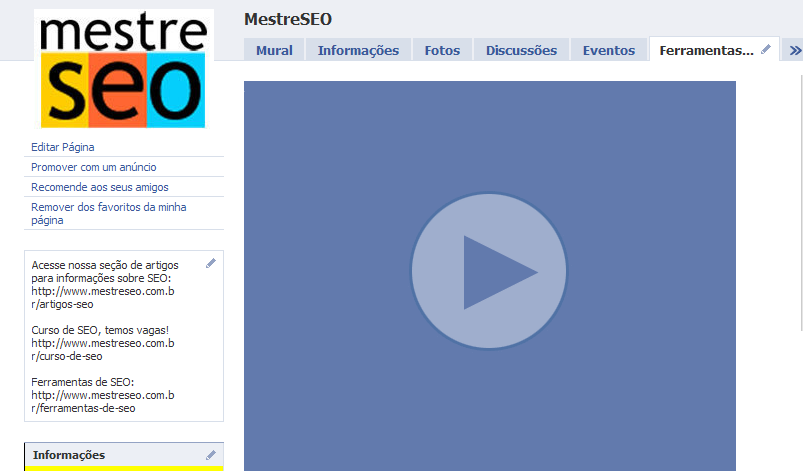Select the Discussões tab
Screen dimensions: 803x471
[x=521, y=50]
